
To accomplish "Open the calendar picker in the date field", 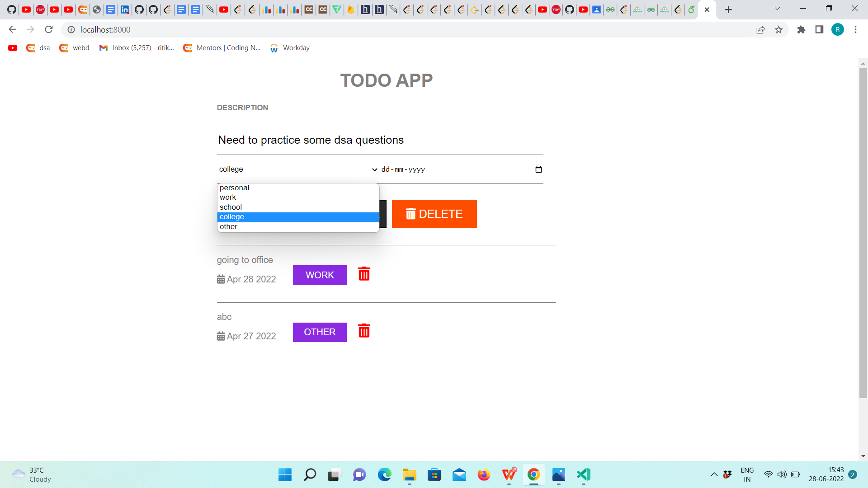I will pyautogui.click(x=538, y=169).
